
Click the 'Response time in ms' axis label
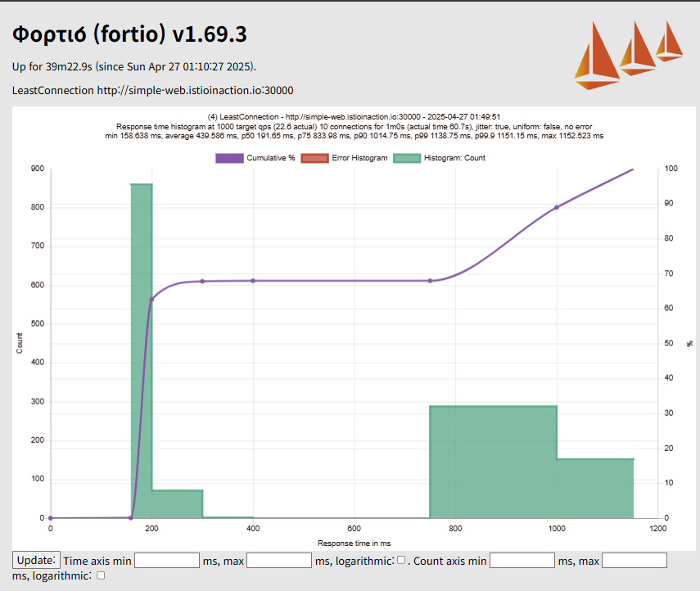[354, 544]
